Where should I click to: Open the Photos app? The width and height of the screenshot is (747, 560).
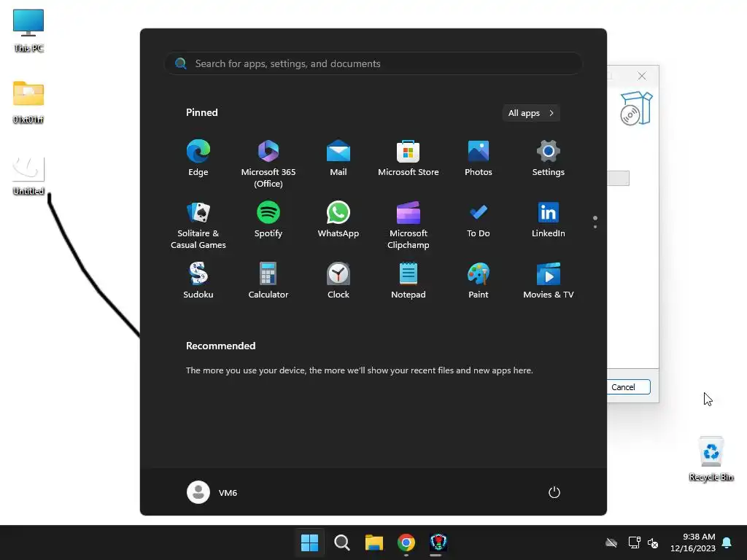(x=479, y=157)
